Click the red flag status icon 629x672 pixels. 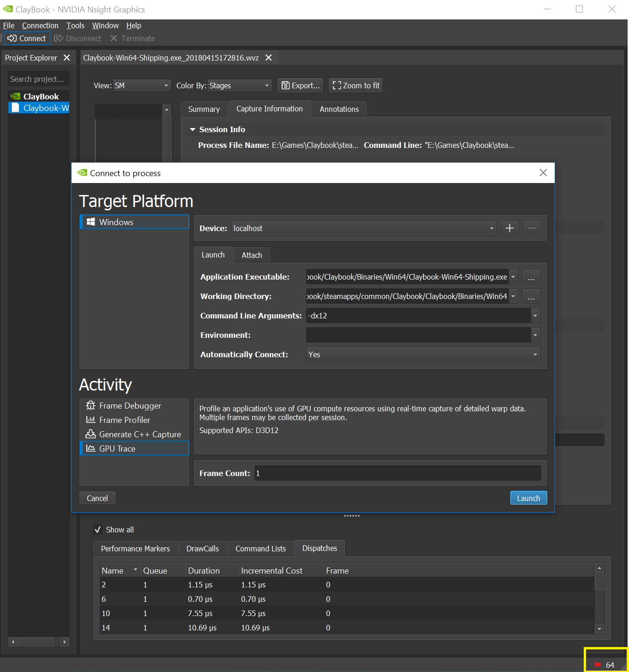pos(598,665)
